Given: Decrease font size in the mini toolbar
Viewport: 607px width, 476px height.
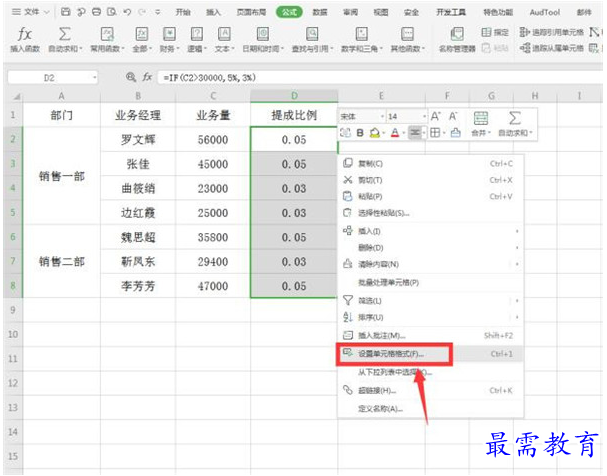Looking at the screenshot, I should click(453, 116).
